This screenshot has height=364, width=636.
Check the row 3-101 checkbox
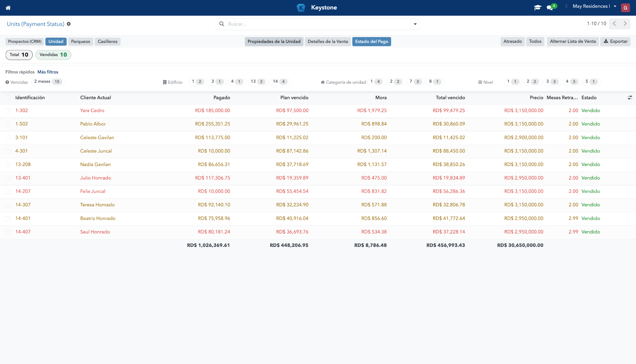(8, 138)
